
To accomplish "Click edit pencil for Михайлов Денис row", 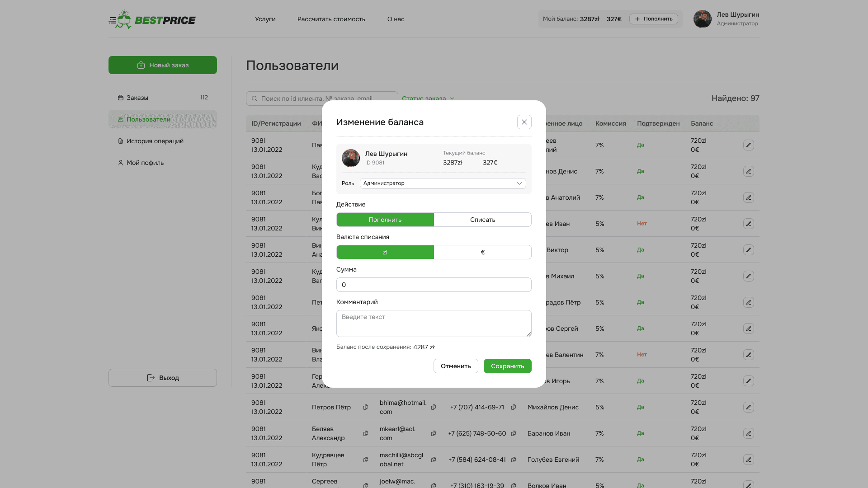I will [748, 407].
